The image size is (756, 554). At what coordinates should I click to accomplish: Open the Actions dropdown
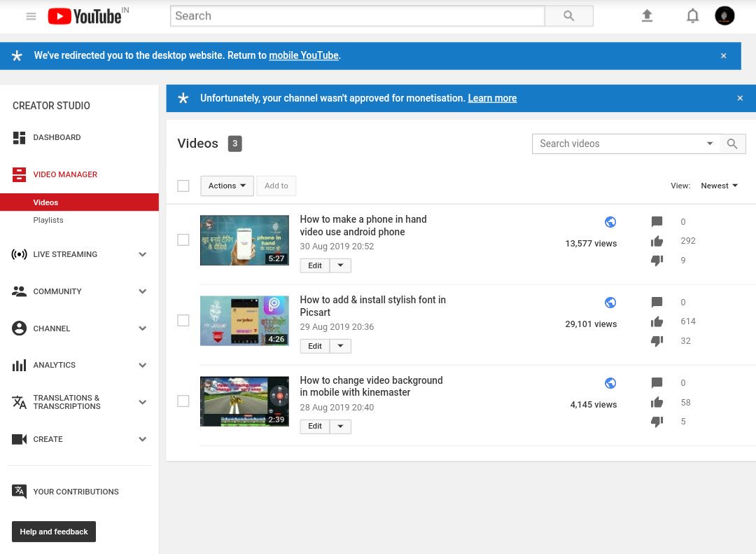coord(227,186)
